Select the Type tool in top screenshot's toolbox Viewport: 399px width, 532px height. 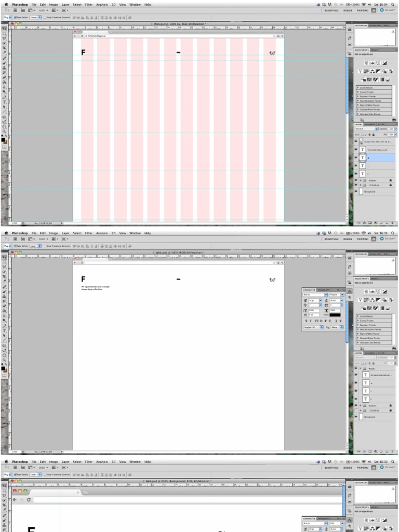coord(4,101)
